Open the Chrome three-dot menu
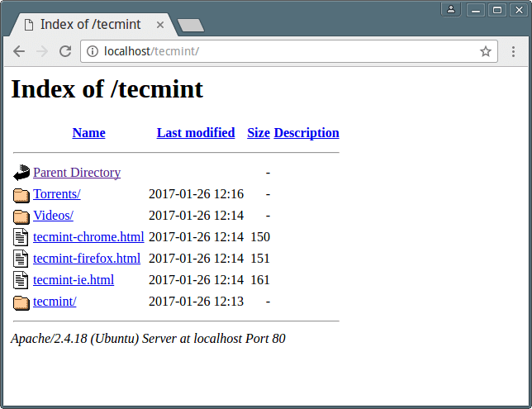 click(513, 51)
